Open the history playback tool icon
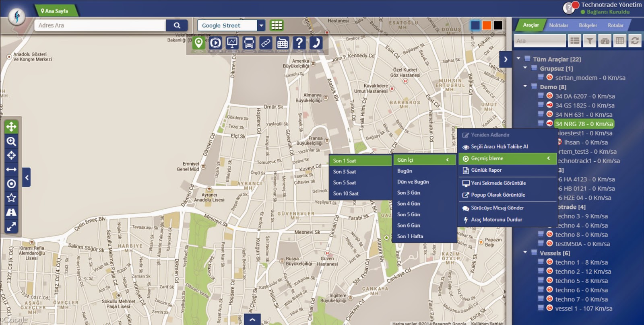The image size is (644, 325). coord(215,43)
